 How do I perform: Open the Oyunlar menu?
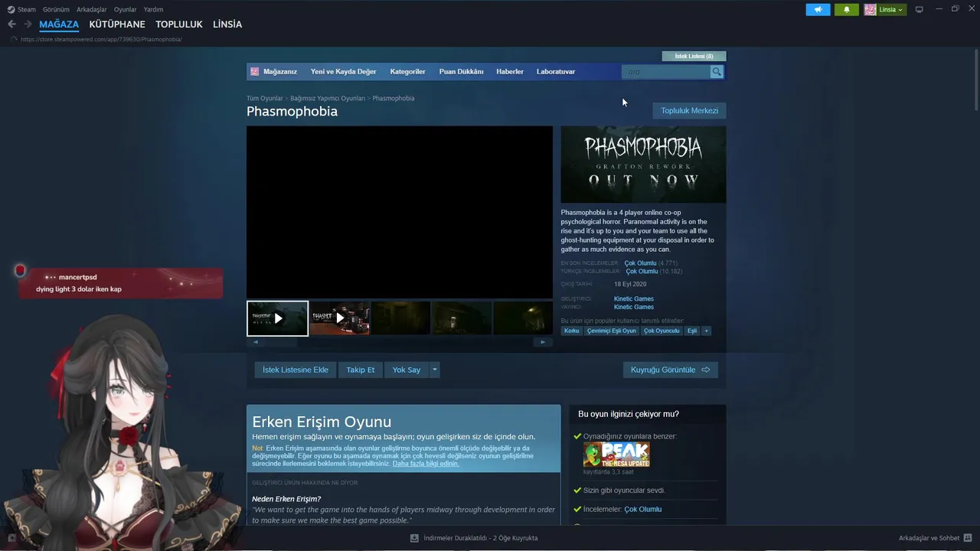(125, 9)
